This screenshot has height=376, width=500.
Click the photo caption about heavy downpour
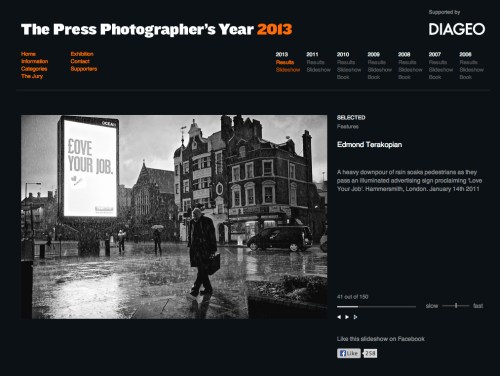click(409, 180)
